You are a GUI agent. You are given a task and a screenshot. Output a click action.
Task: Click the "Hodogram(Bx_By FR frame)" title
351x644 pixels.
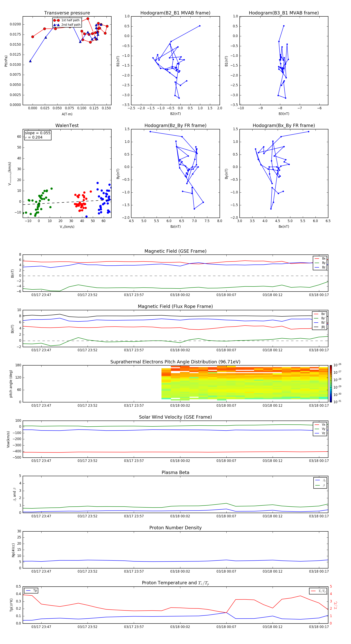click(284, 125)
